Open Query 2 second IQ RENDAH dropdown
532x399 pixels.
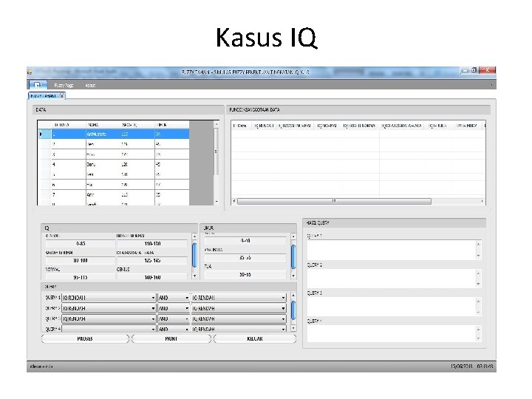click(x=239, y=308)
